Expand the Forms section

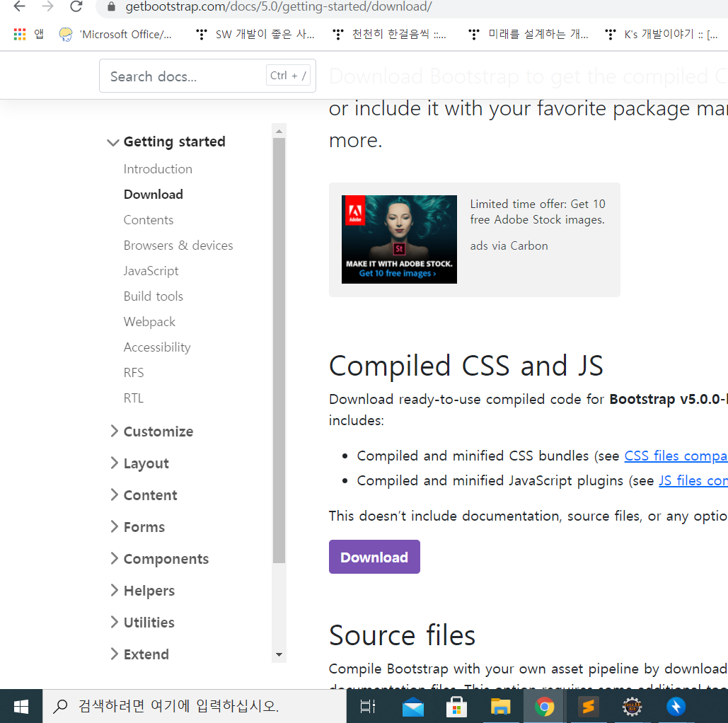pos(138,527)
